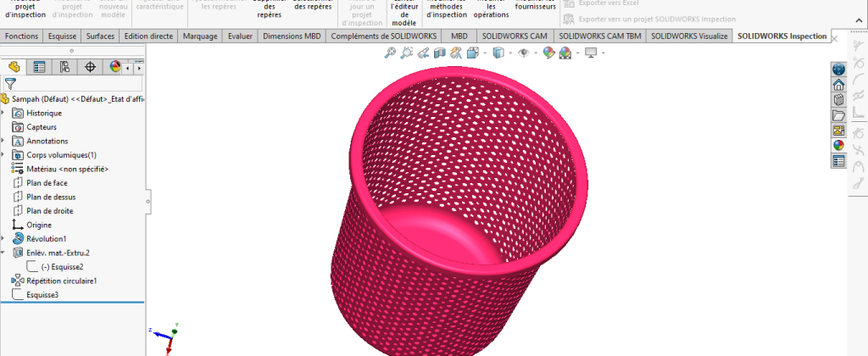The height and width of the screenshot is (356, 868).
Task: Open the ConfigurationManager tab
Action: pyautogui.click(x=64, y=67)
